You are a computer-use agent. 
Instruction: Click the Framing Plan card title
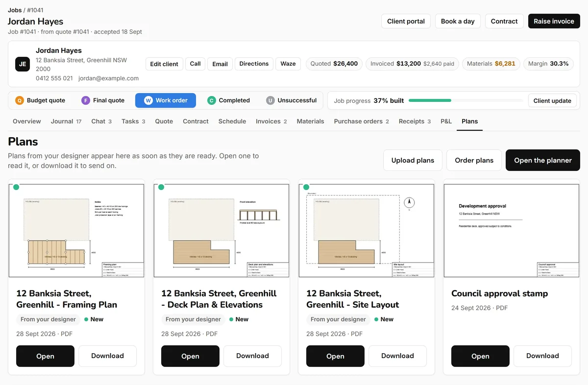(67, 299)
